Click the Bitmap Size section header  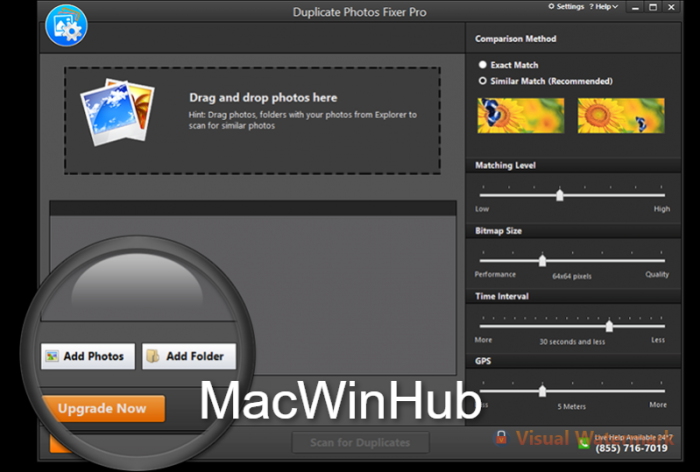pos(498,231)
